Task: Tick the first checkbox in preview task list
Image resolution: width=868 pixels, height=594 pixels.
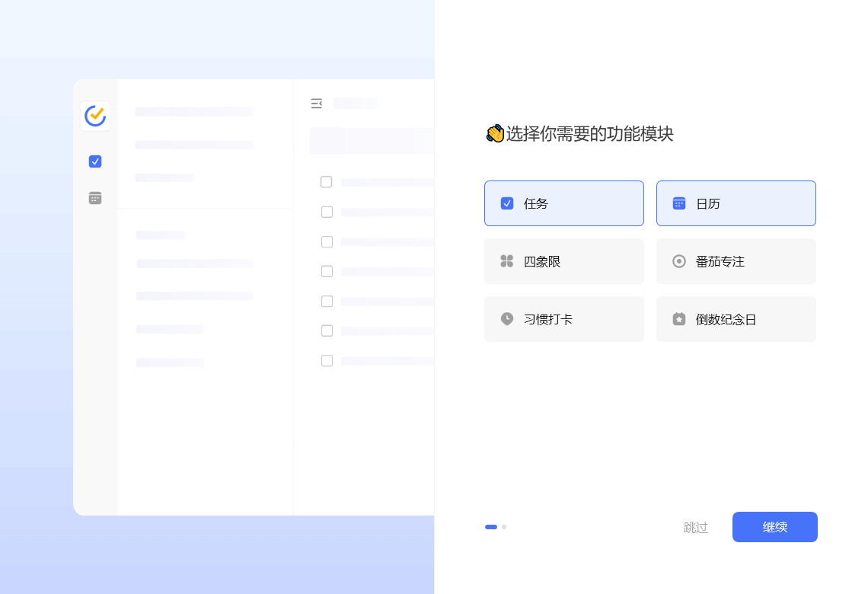Action: [327, 182]
